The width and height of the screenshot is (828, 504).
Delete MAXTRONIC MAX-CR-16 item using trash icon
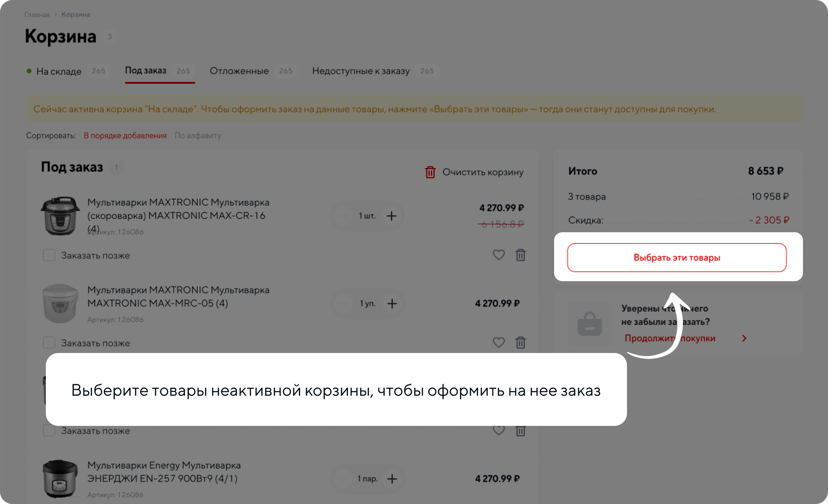(x=520, y=255)
